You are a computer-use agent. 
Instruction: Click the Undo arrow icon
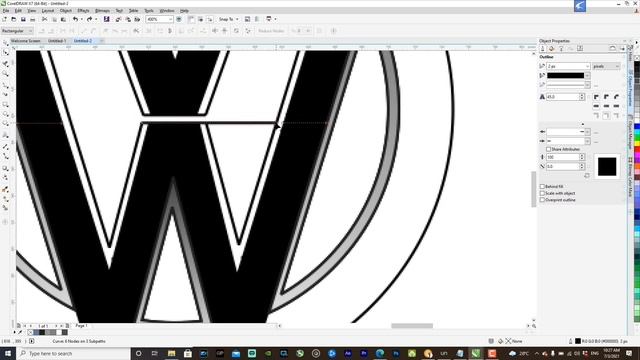[x=76, y=19]
